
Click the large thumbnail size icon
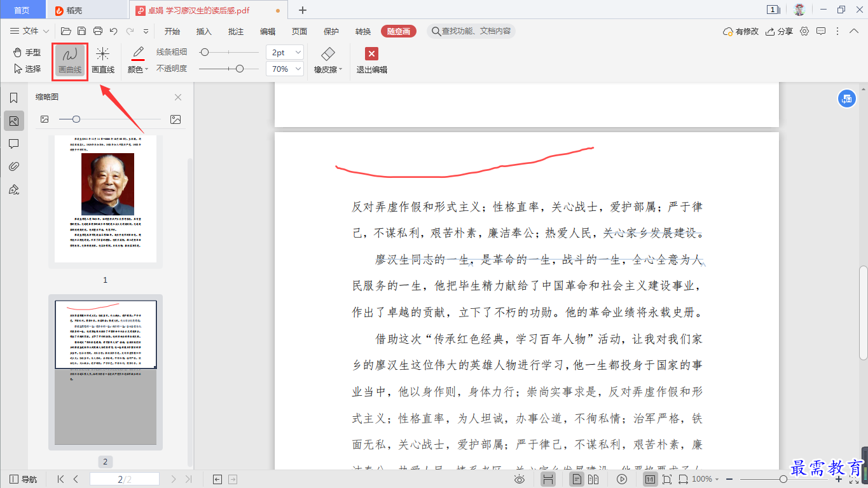coord(176,119)
